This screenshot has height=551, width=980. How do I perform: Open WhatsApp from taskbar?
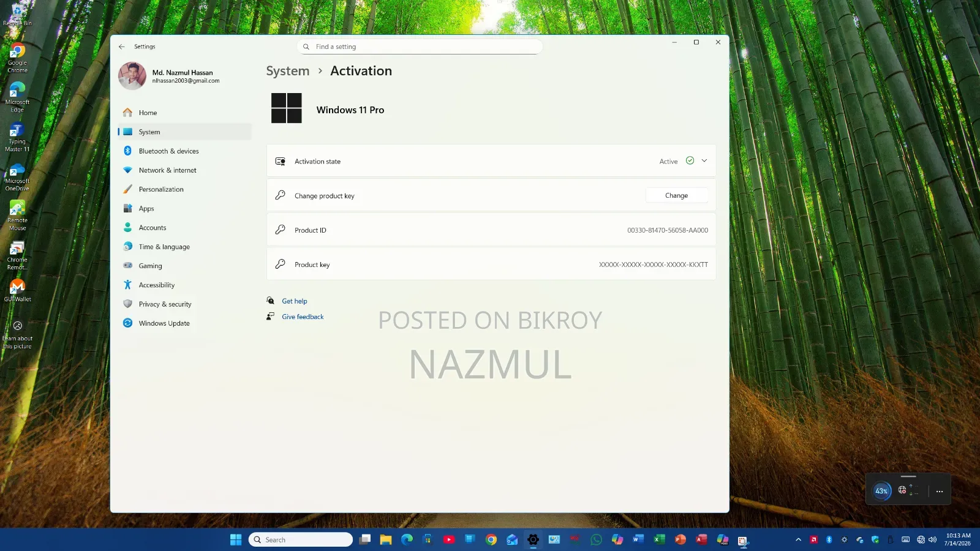pos(597,539)
